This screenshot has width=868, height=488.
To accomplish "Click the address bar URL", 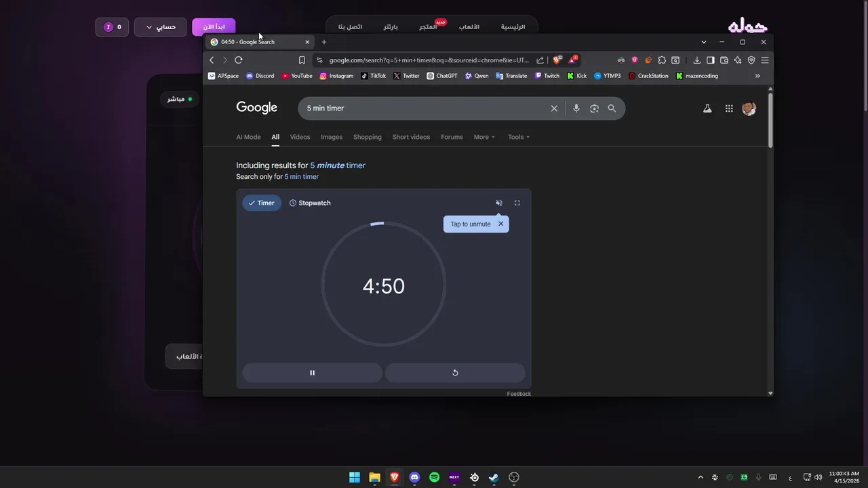I will pos(429,60).
